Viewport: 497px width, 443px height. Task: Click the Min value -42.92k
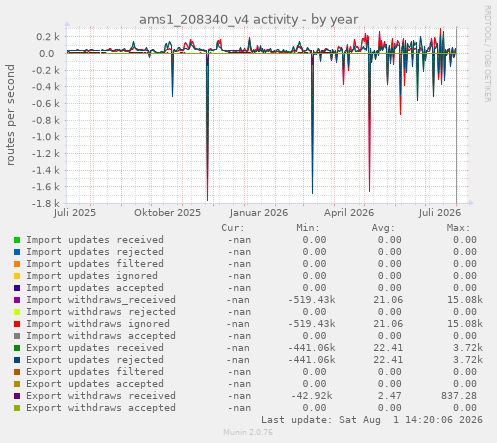point(312,396)
